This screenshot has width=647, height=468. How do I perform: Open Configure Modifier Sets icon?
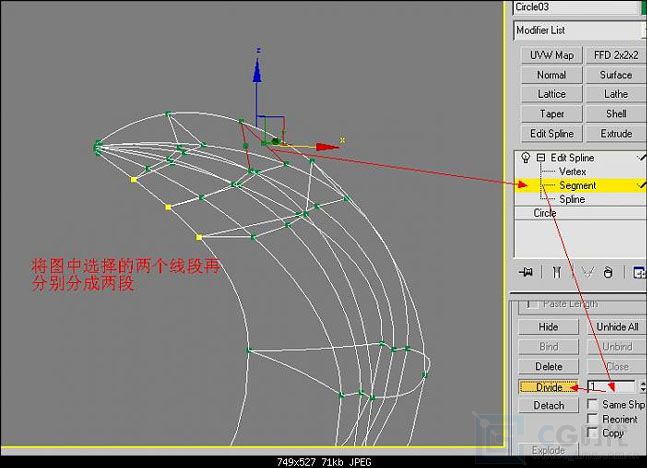[640, 273]
